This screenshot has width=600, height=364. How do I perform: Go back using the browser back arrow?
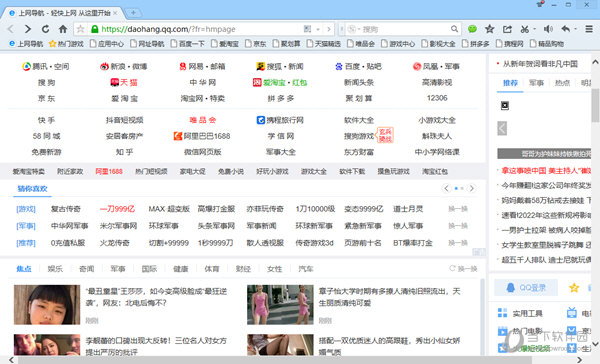tap(11, 29)
